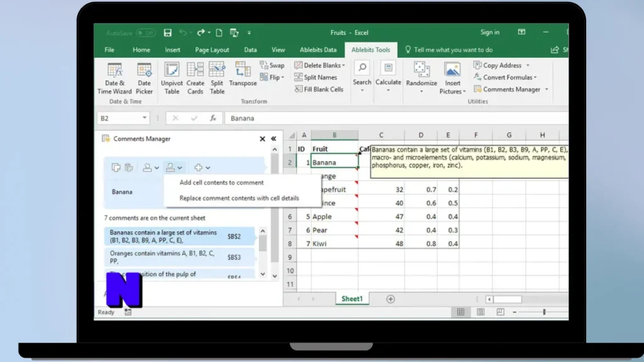This screenshot has width=644, height=362.
Task: Switch to the Home tab
Action: click(x=142, y=50)
